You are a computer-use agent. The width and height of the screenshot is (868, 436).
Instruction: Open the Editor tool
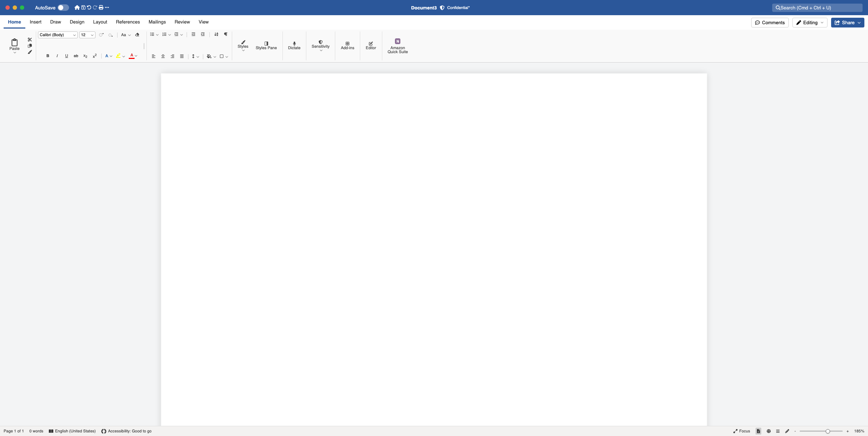click(x=371, y=45)
